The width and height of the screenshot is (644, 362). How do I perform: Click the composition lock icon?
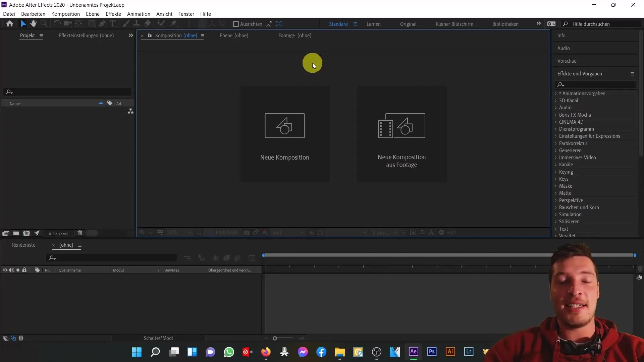[150, 35]
